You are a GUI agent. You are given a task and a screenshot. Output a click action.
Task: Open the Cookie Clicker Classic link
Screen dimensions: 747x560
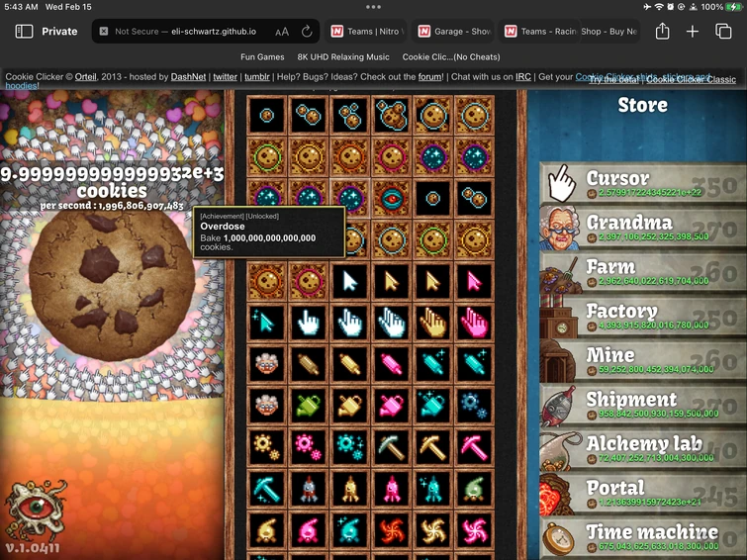click(691, 79)
